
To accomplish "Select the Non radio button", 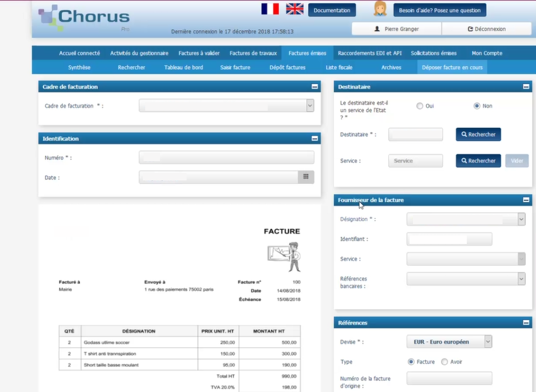I will (x=476, y=106).
